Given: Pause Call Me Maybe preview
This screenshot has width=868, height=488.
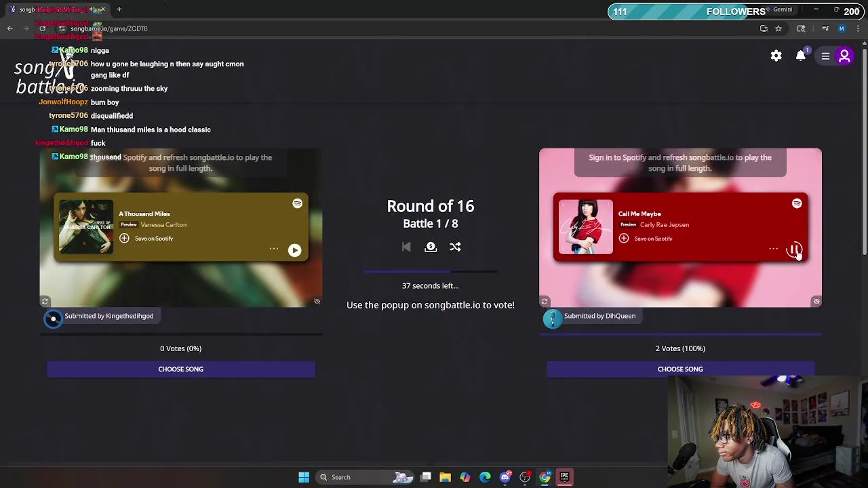Looking at the screenshot, I should [x=794, y=250].
